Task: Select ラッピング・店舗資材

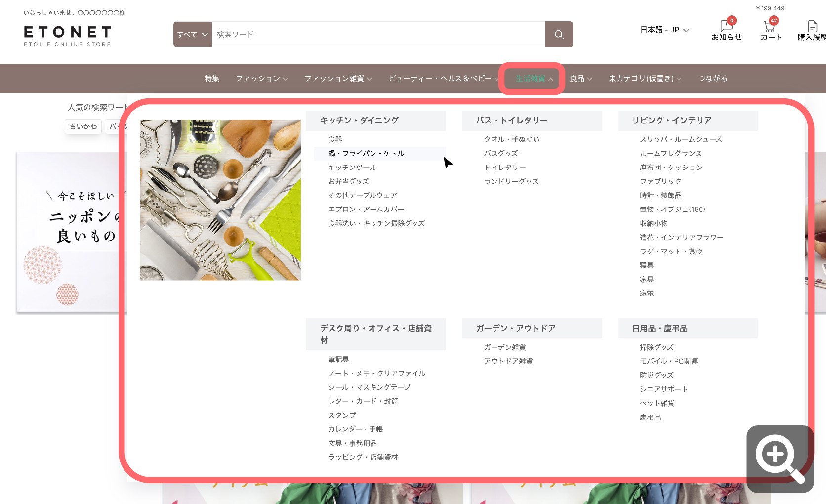Action: click(x=363, y=457)
